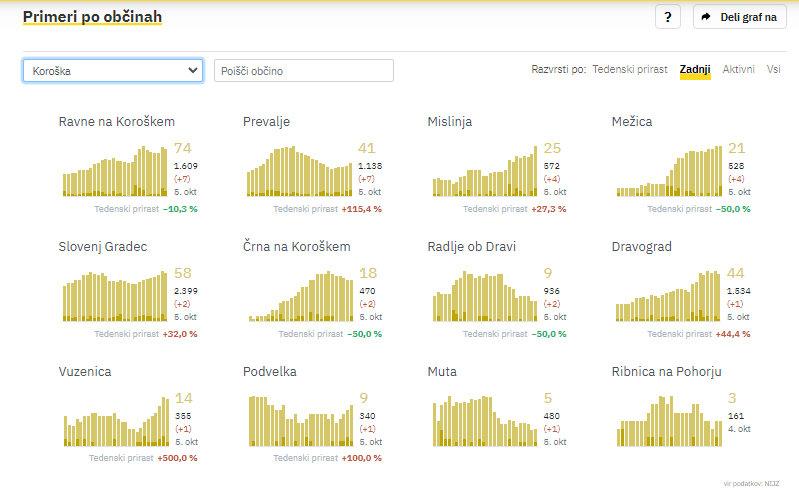Sort municipalities by Aktivni
The height and width of the screenshot is (495, 799).
738,70
